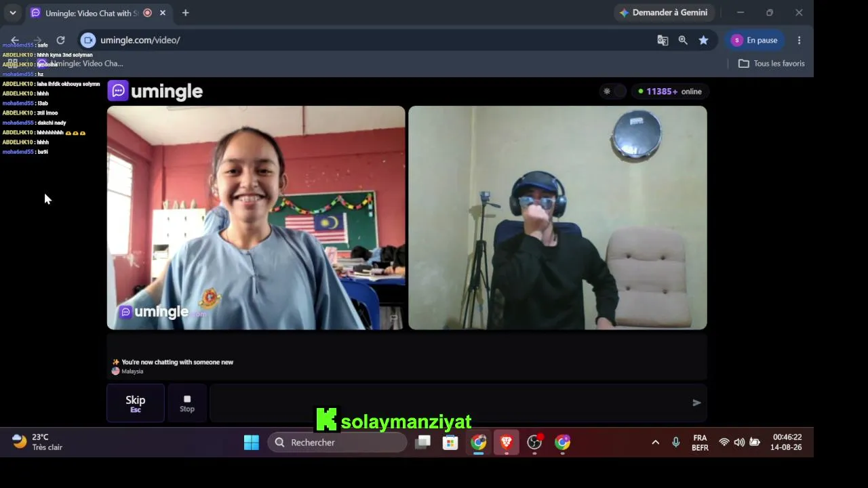The image size is (868, 488).
Task: Click the stranger's video feed from Malaysia
Action: pos(256,218)
